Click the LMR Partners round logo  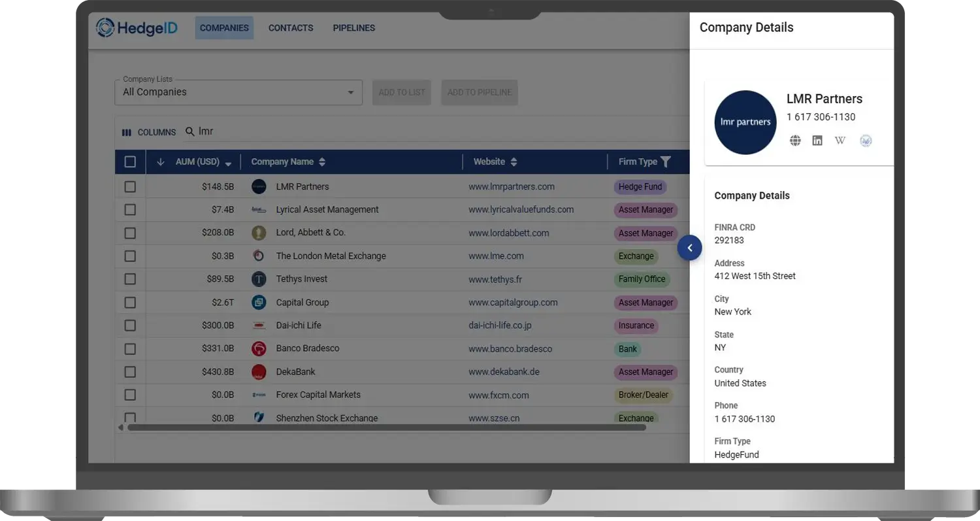[745, 122]
